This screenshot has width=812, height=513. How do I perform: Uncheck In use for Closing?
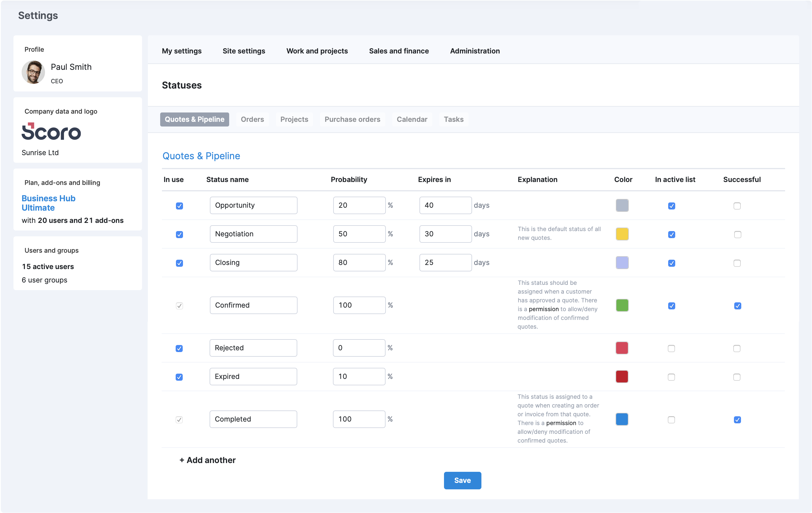point(179,263)
